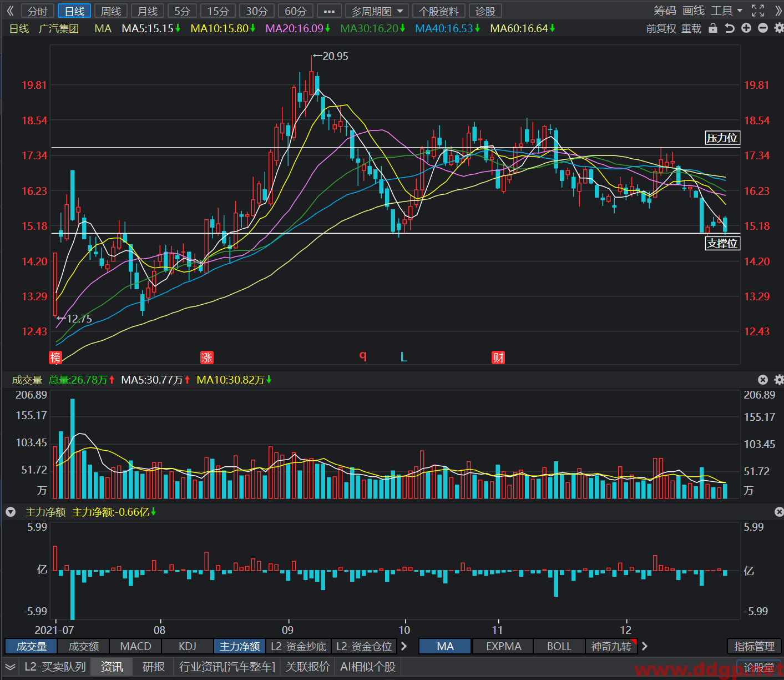Switch chart period to 周线
This screenshot has height=680, width=784.
click(x=111, y=11)
